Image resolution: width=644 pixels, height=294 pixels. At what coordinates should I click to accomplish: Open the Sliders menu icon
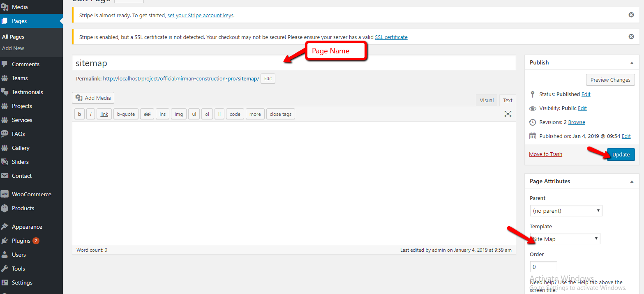(5, 162)
